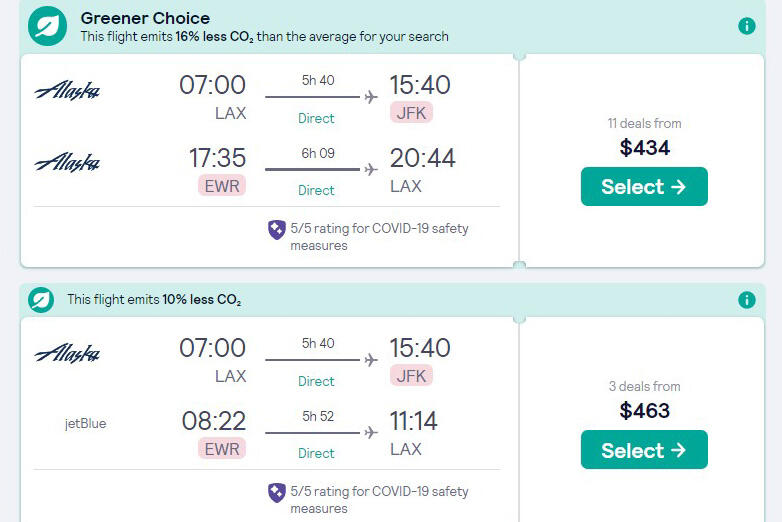Click info icon on 10% less CO₂ banner

coord(746,300)
